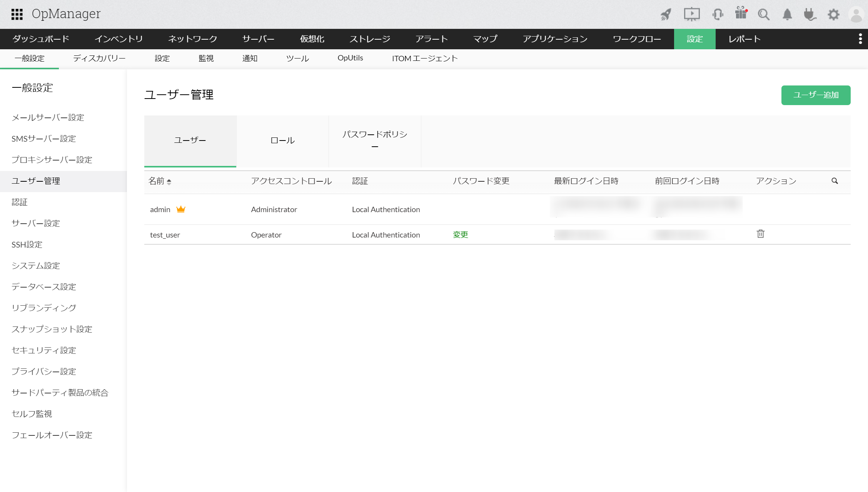Open the レポート menu

744,39
